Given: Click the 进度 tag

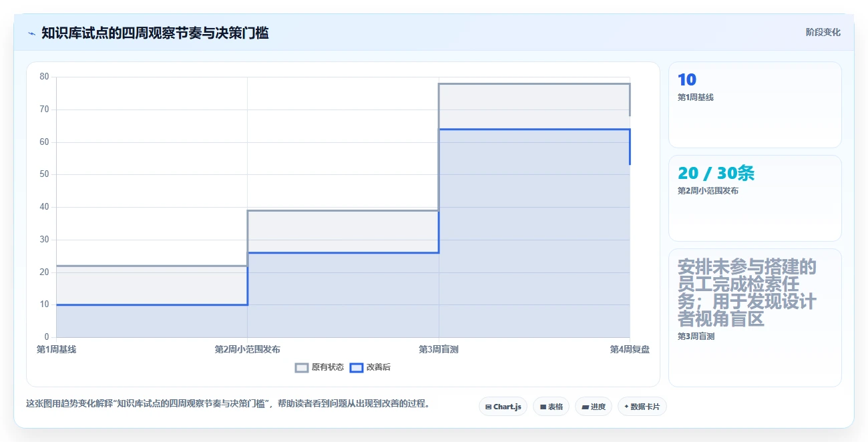Looking at the screenshot, I should click(x=594, y=407).
